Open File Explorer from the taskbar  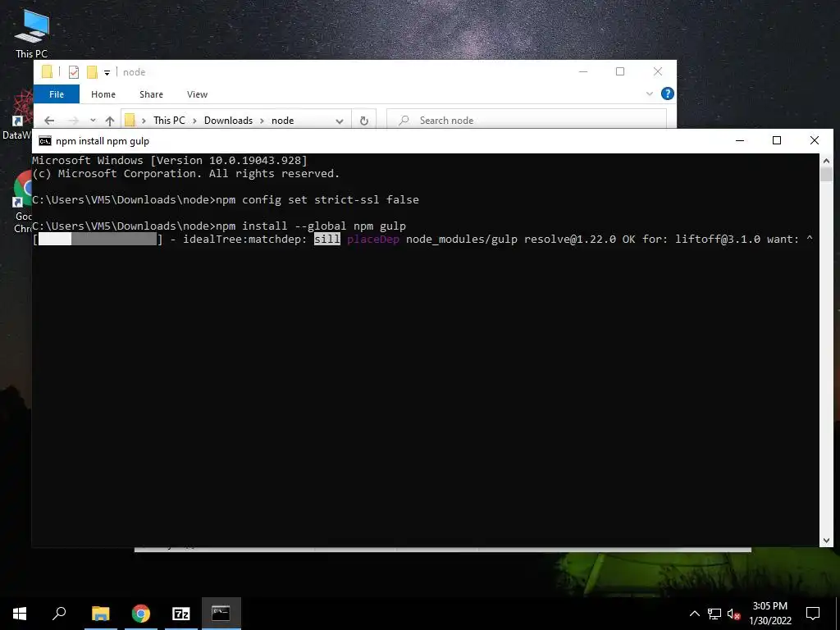click(x=100, y=614)
